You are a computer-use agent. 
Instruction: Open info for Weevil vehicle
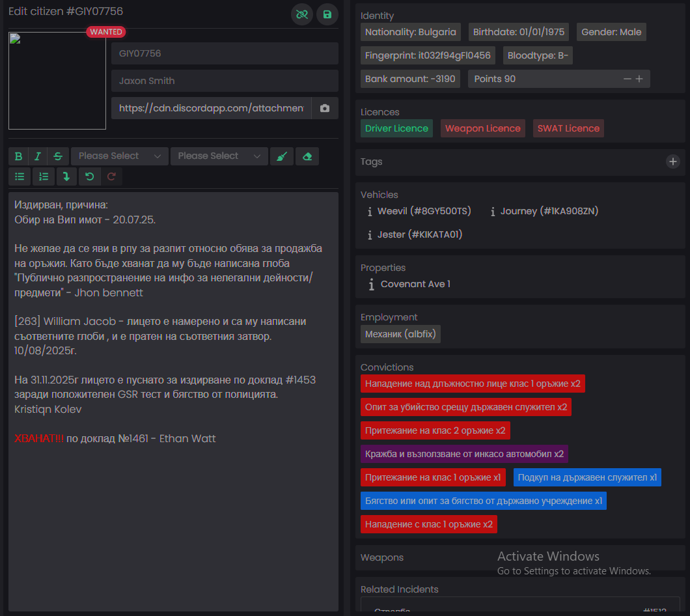370,212
